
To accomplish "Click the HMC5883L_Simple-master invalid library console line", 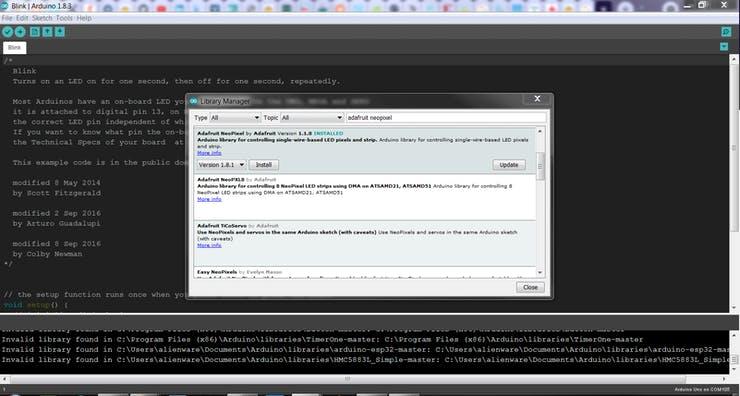I will tap(365, 360).
